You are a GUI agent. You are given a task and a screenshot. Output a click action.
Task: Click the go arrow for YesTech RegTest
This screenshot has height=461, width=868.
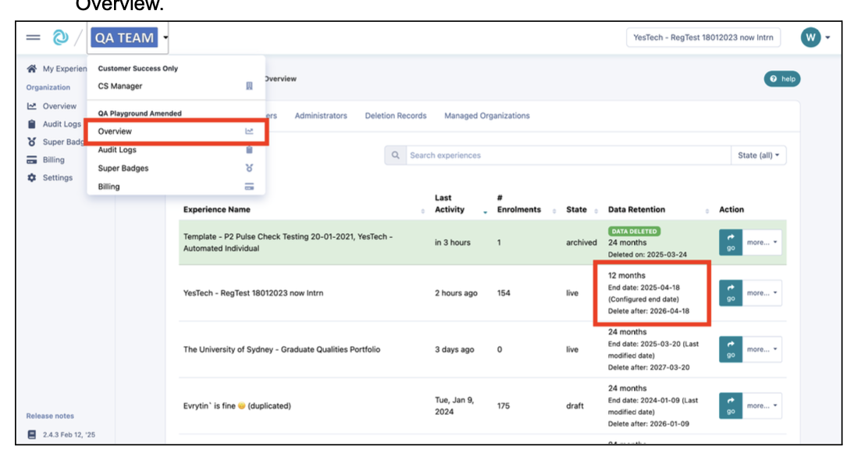(x=731, y=293)
